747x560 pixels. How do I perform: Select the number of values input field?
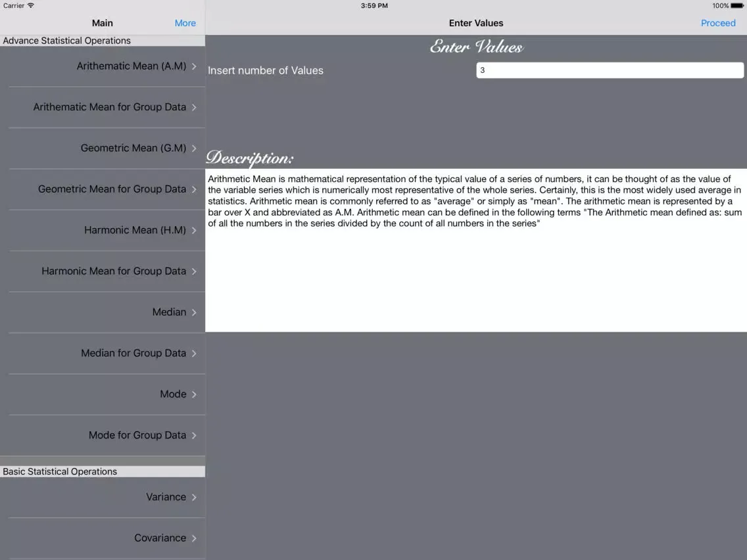pos(610,70)
